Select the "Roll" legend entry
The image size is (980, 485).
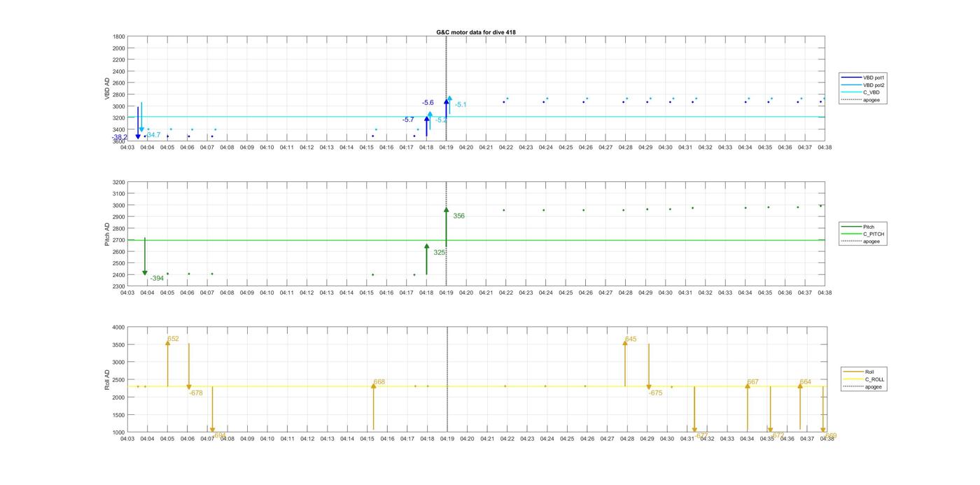click(860, 372)
